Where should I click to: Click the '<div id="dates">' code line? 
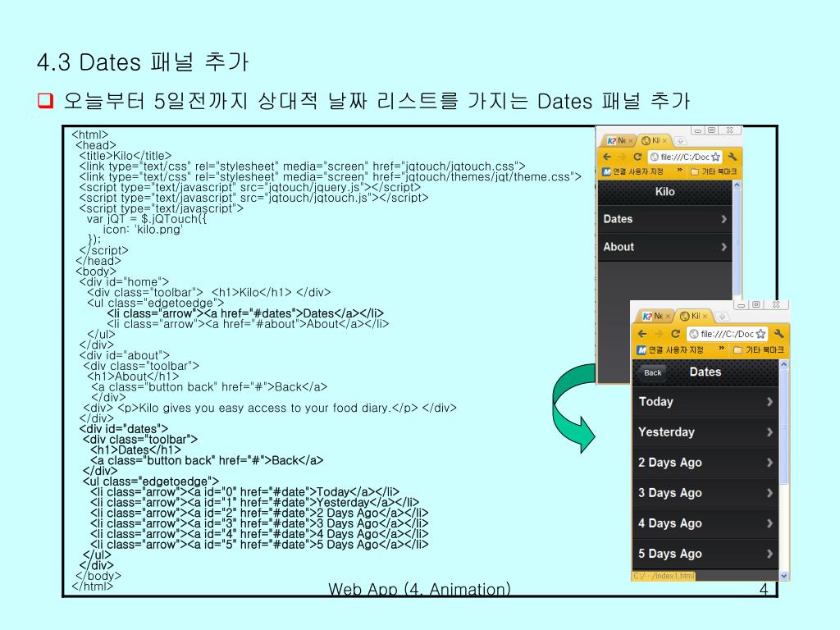(124, 429)
